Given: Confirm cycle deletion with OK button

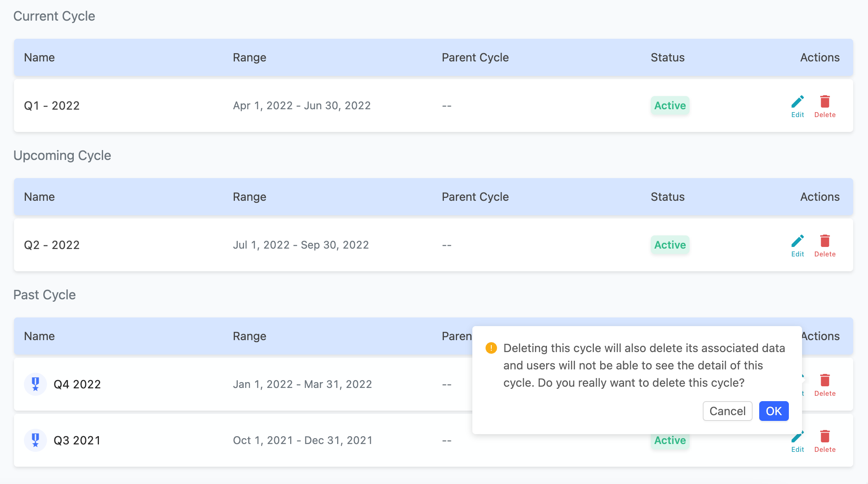Looking at the screenshot, I should pos(774,411).
